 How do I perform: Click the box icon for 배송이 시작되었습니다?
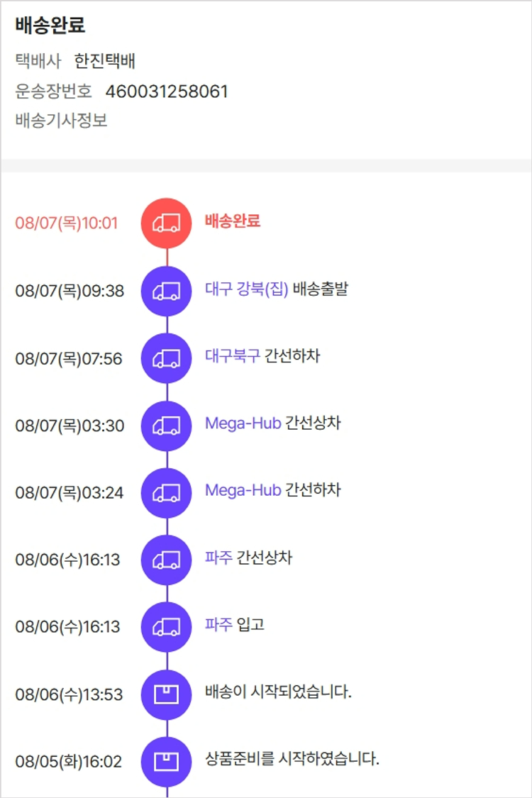click(167, 694)
